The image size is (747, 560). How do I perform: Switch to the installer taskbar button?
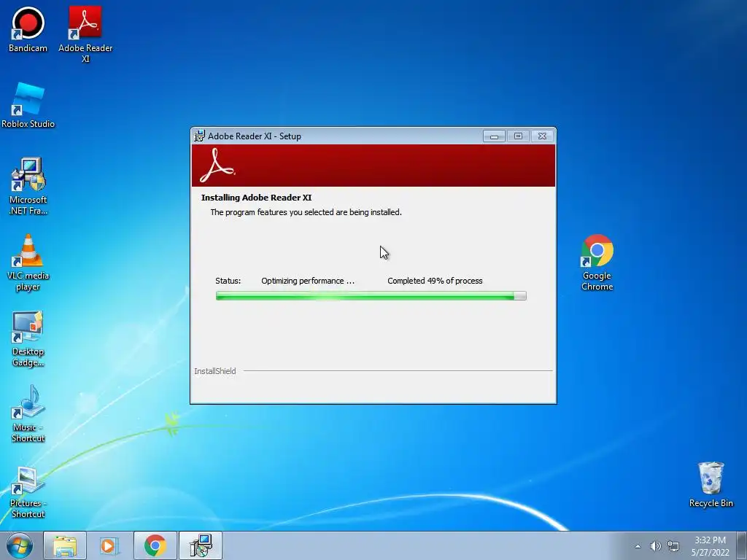pyautogui.click(x=200, y=545)
